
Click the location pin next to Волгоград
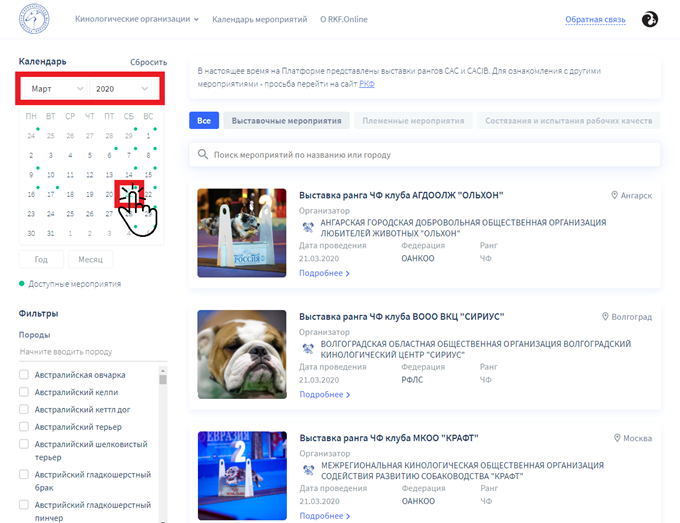tap(605, 316)
